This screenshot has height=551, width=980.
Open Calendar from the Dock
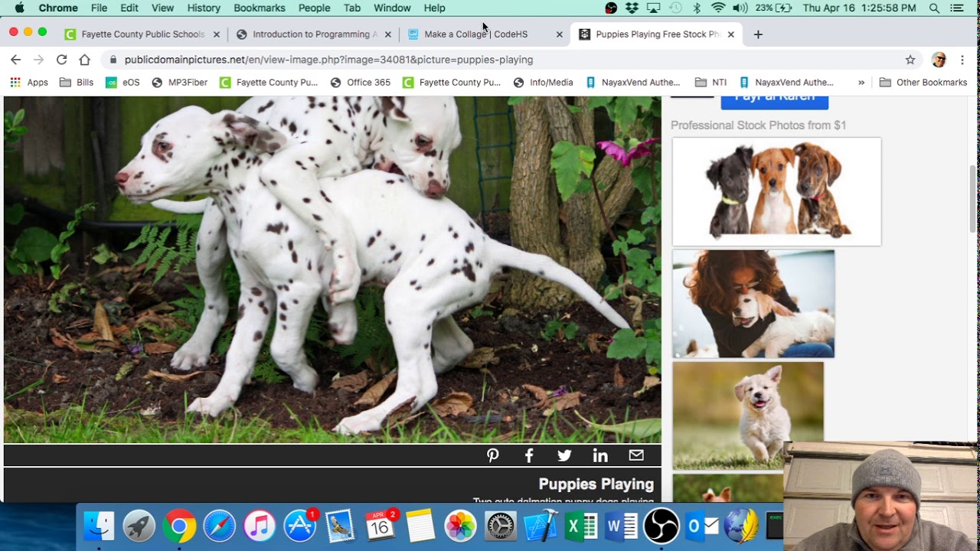(380, 527)
